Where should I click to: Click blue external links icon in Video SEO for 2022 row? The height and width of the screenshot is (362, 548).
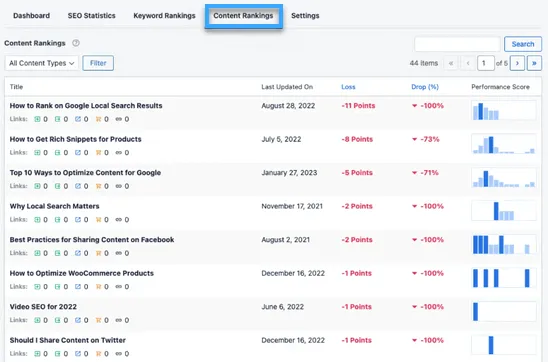(78, 320)
